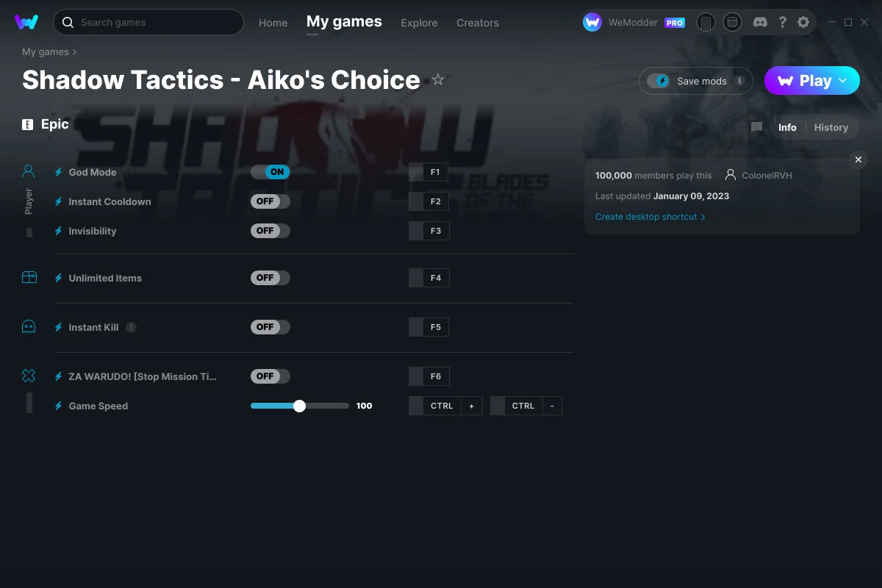The height and width of the screenshot is (588, 882).
Task: Enable the Invisibility toggle
Action: click(270, 230)
